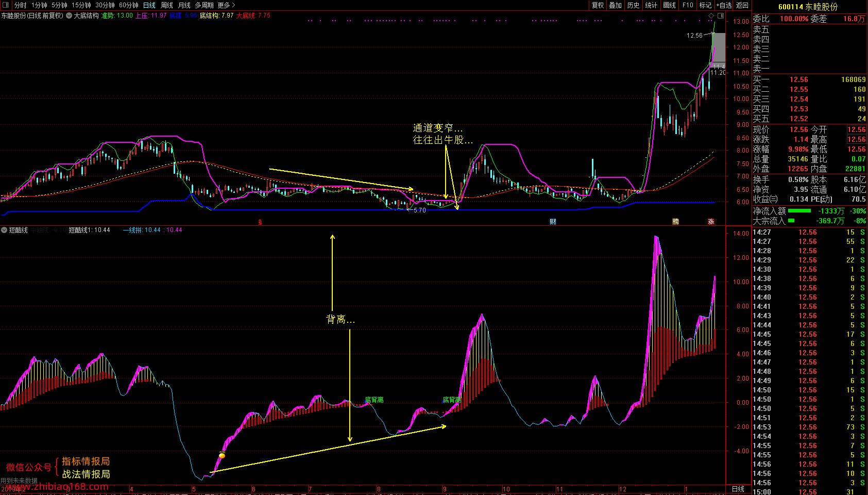This screenshot has height=495, width=868.
Task: Click the 买三 bid price 12.54
Action: tap(799, 99)
